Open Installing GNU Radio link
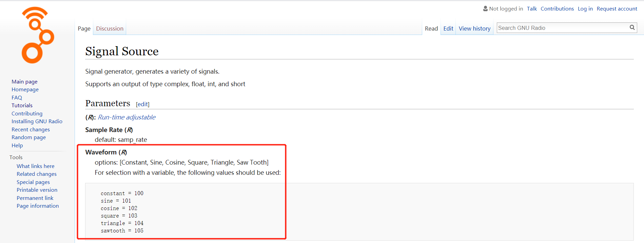This screenshot has height=243, width=644. click(37, 121)
